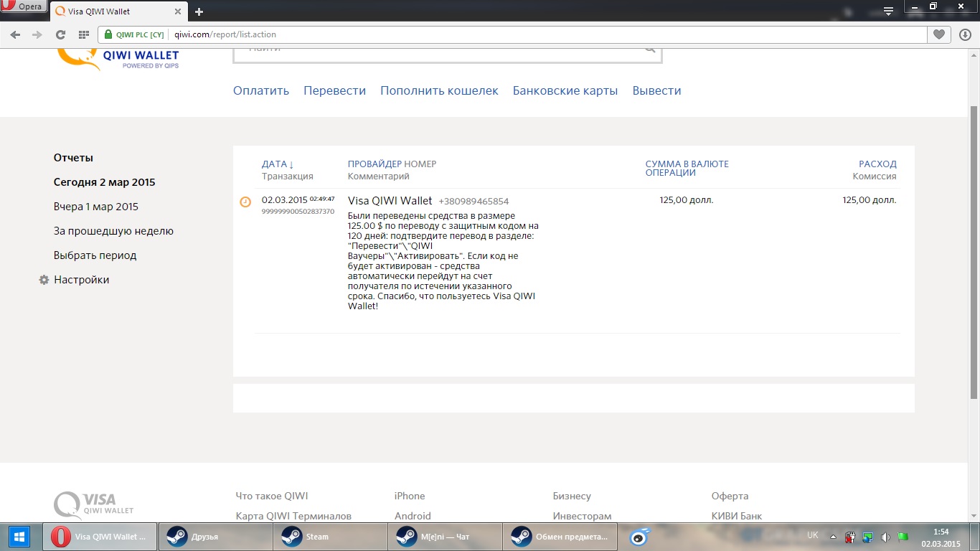Open the Бизнесу footer link
Image resolution: width=980 pixels, height=551 pixels.
(x=572, y=496)
